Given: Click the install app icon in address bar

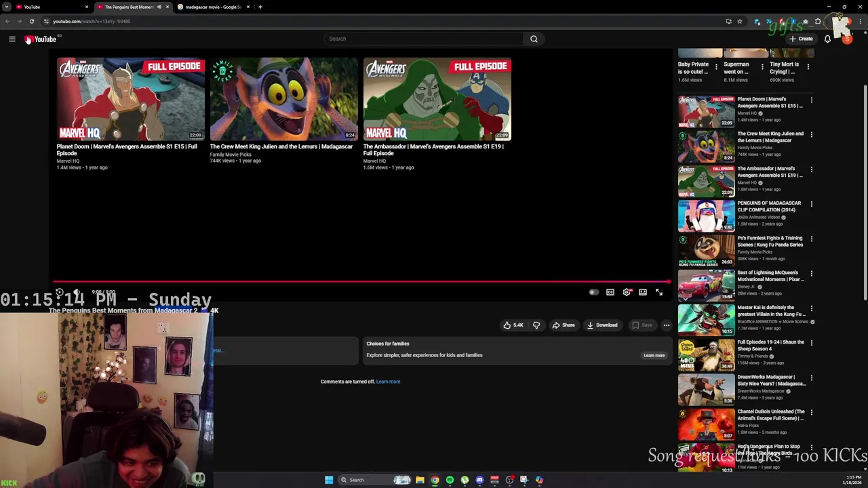Looking at the screenshot, I should [728, 21].
